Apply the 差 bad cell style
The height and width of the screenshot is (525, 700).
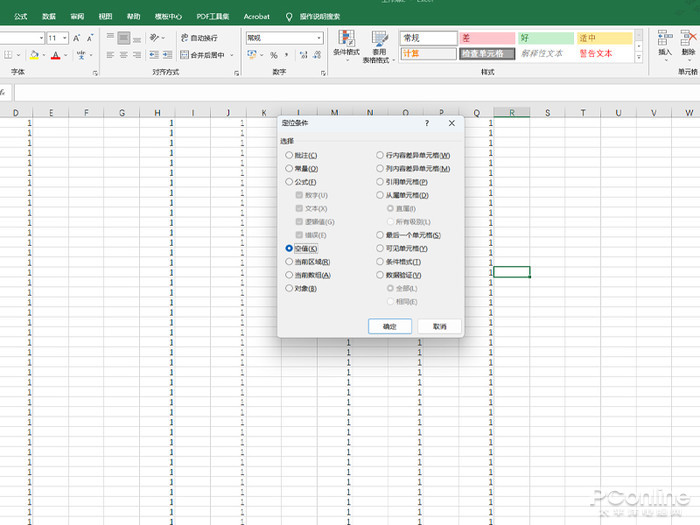click(x=487, y=38)
